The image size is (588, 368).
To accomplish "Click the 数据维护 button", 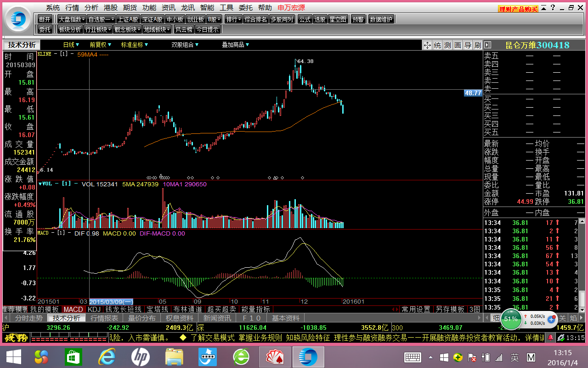I will coord(381,19).
